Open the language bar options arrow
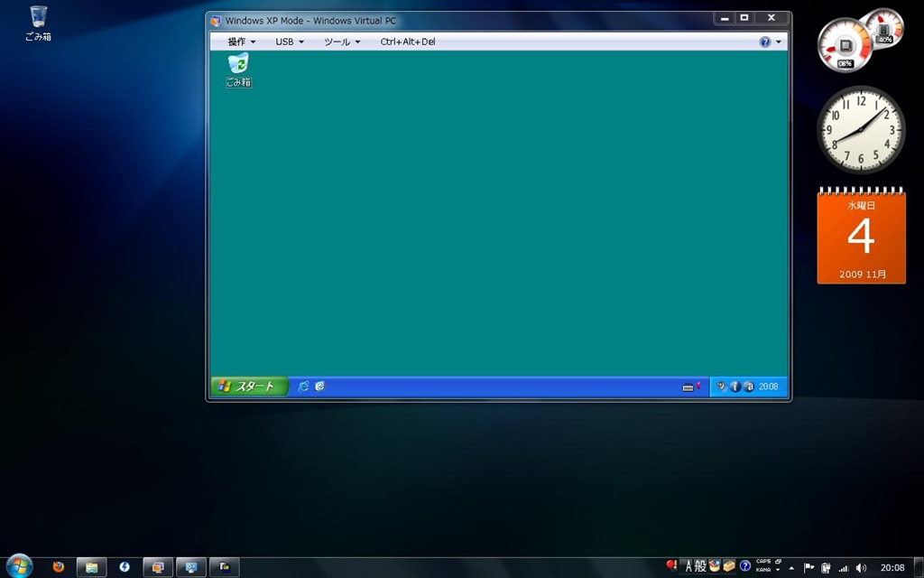This screenshot has height=578, width=924. click(x=779, y=571)
